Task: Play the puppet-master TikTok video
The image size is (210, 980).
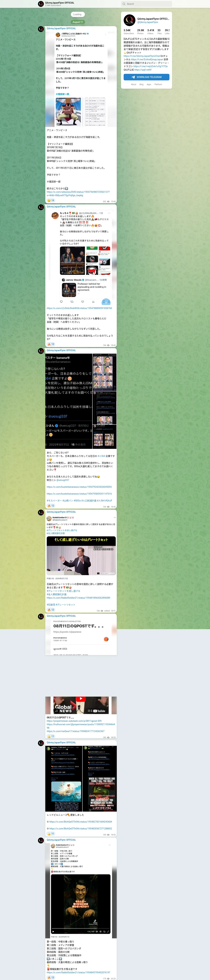Action: tap(81, 904)
